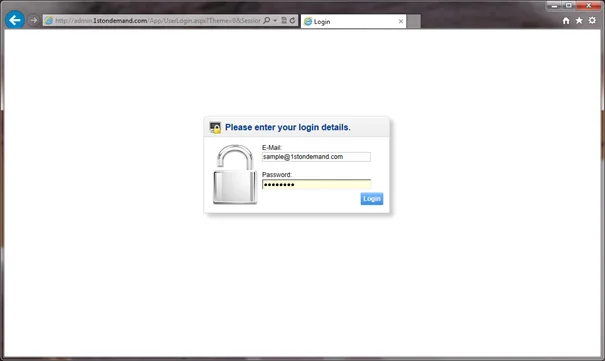Maximize the browser window

(x=568, y=5)
